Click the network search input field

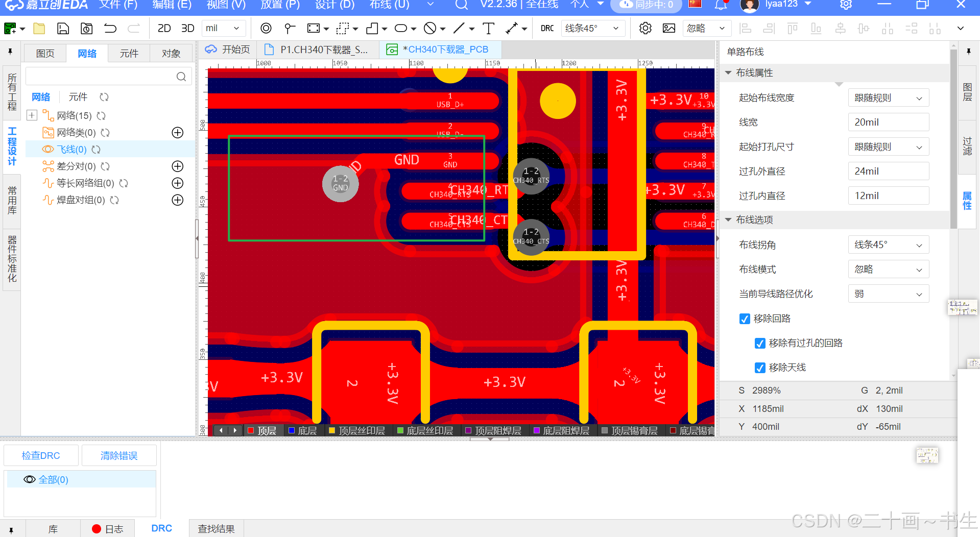[108, 76]
